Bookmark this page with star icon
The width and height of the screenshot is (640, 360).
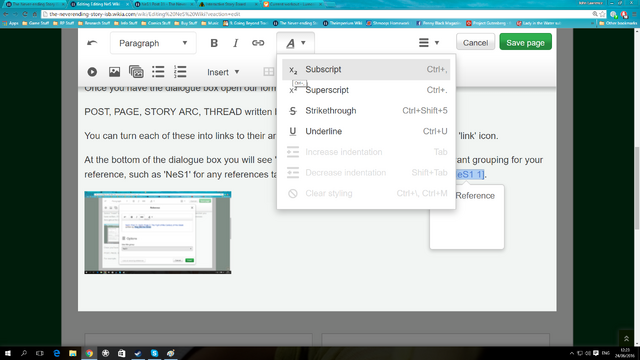pos(602,14)
